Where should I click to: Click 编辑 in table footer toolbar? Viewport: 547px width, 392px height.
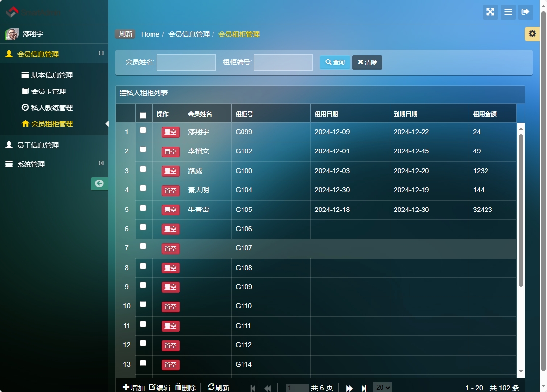click(159, 387)
